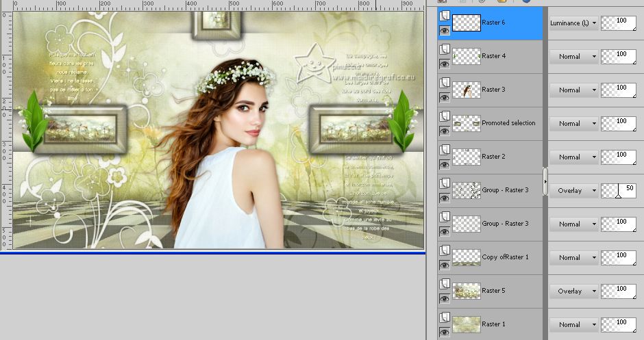Click the Copy of Raster 1 layer type icon

444,251
